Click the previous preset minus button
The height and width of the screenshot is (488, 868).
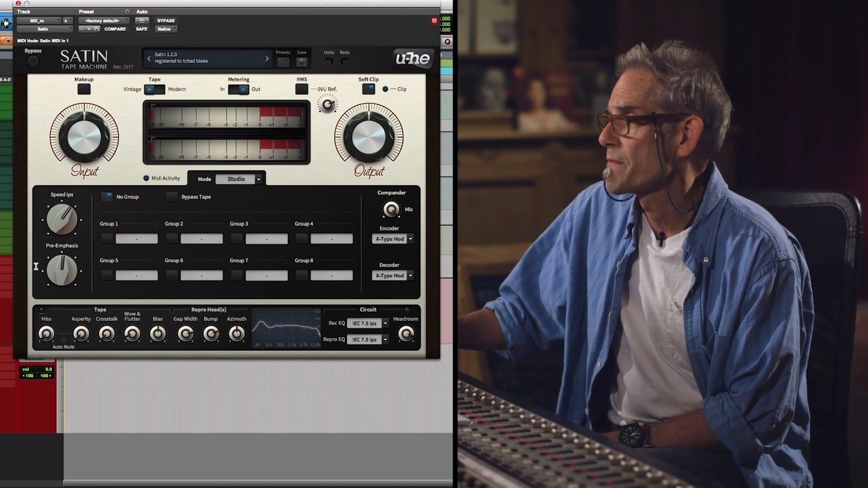coord(81,29)
